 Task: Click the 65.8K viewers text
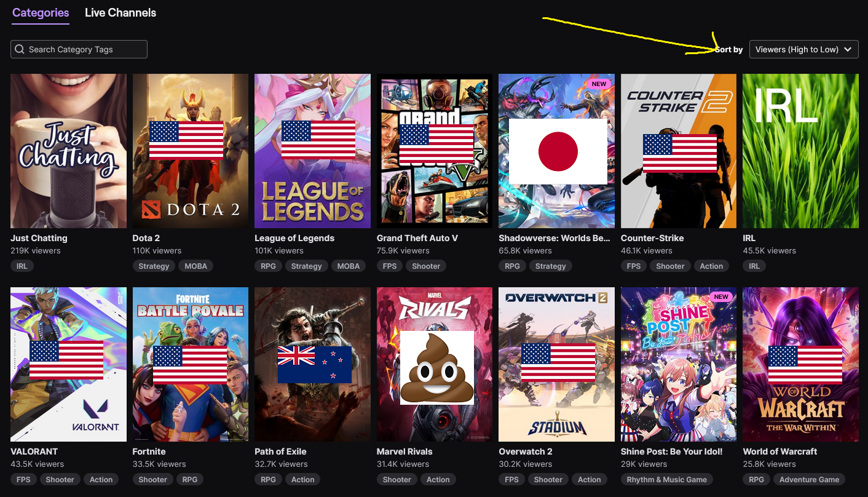pyautogui.click(x=526, y=251)
